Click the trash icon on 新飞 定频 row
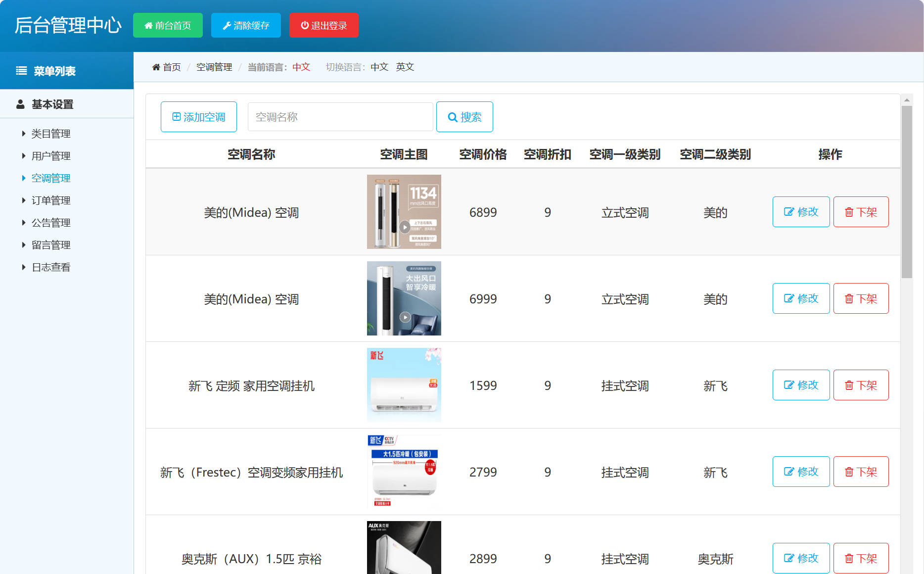The height and width of the screenshot is (574, 924). [849, 385]
